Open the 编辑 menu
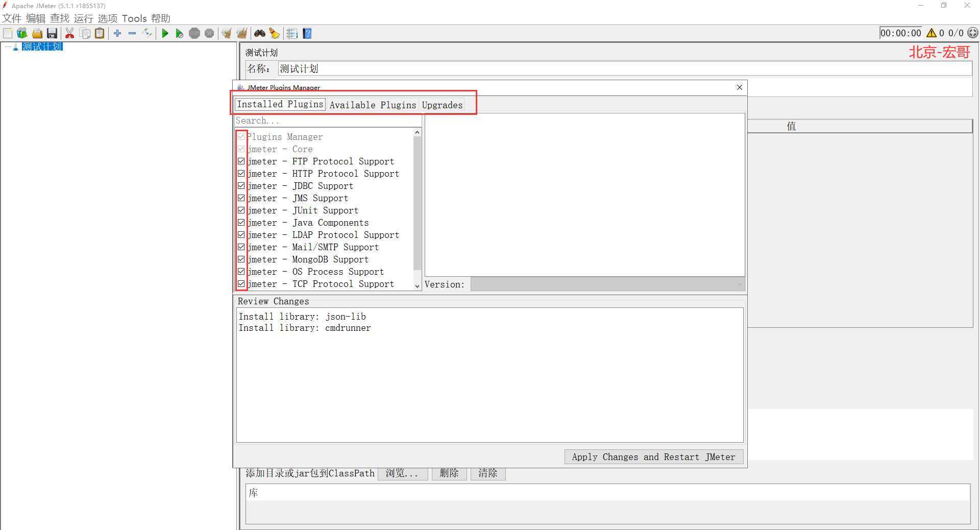 pyautogui.click(x=36, y=18)
